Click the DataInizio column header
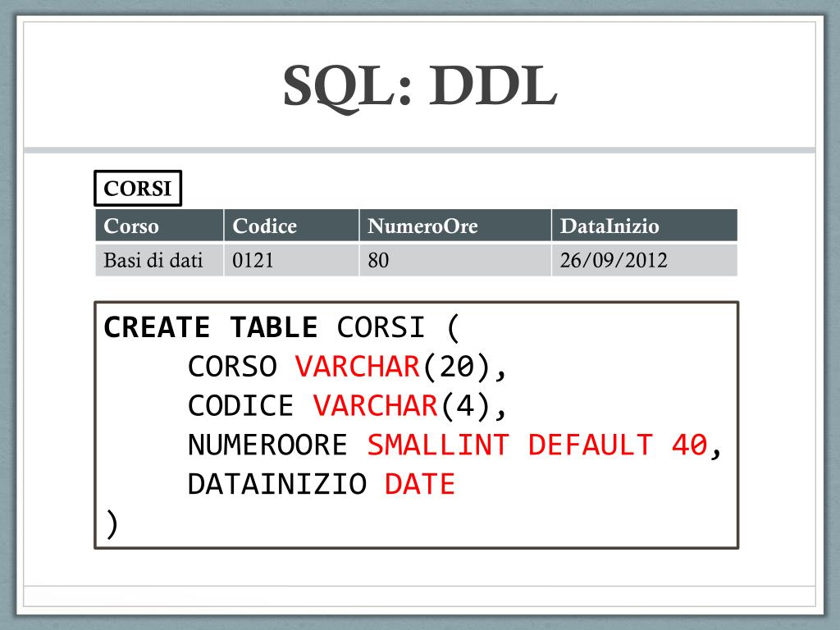 pos(645,226)
